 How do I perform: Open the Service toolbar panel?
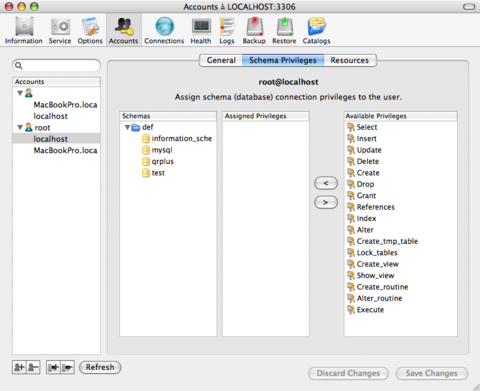(60, 30)
